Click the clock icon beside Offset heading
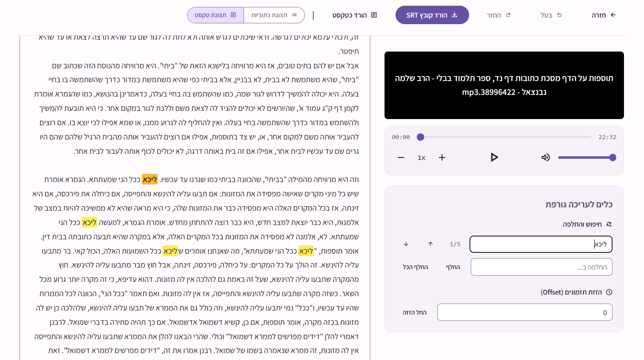Viewport: 644px width, 360px height. tap(609, 292)
